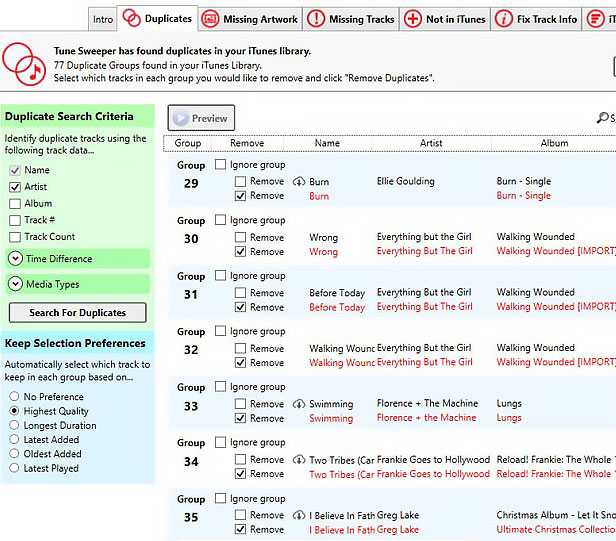
Task: Open the Duplicates tab
Action: pos(158,18)
